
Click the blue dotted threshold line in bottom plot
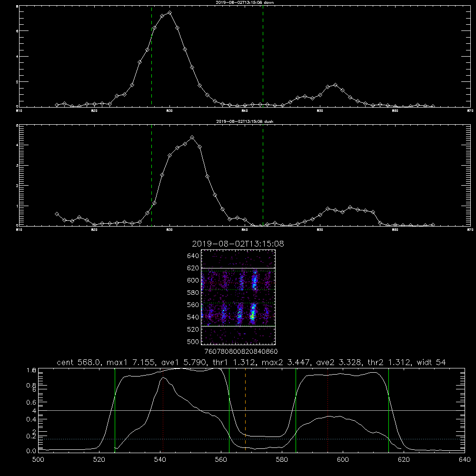(x=251, y=439)
